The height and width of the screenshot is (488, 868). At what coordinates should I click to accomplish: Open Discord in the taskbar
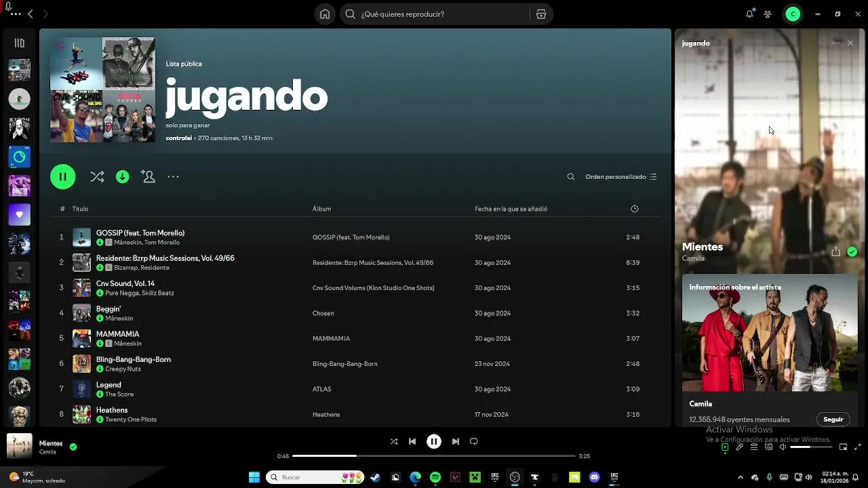coord(595,477)
